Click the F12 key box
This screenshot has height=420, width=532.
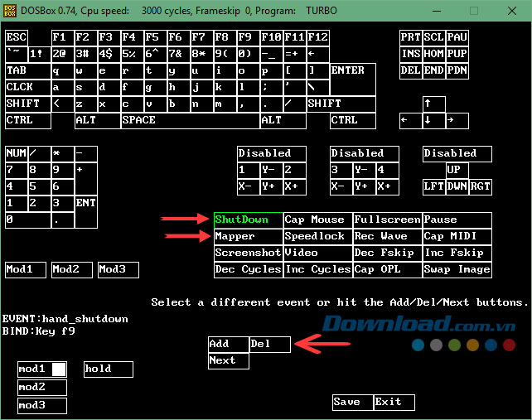point(318,37)
